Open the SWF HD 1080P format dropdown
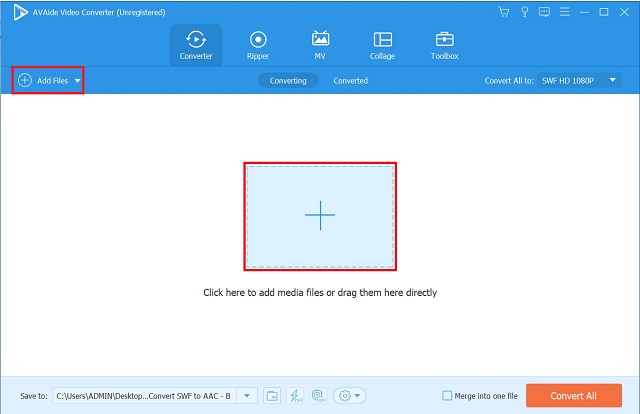Screen dimensions: 640x414 (x=580, y=80)
